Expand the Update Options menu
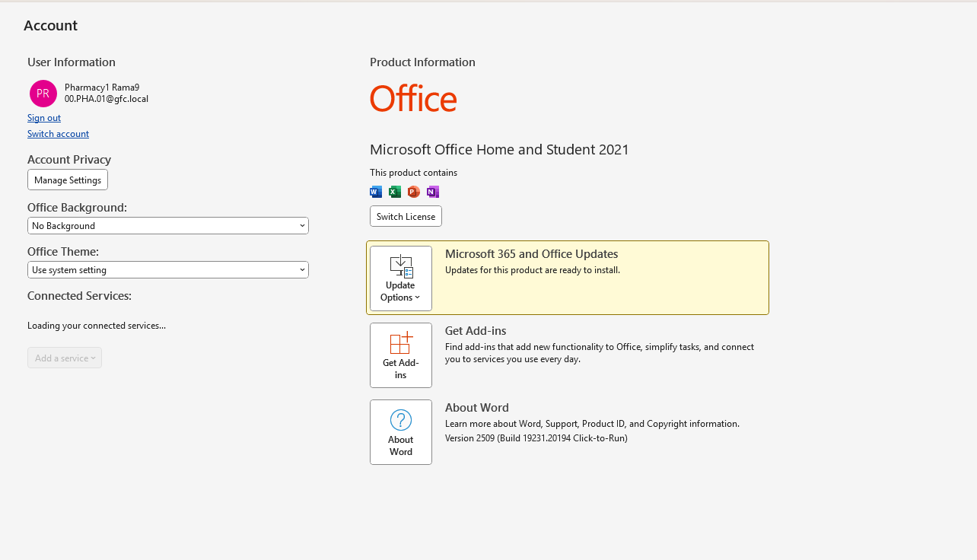 (x=401, y=278)
